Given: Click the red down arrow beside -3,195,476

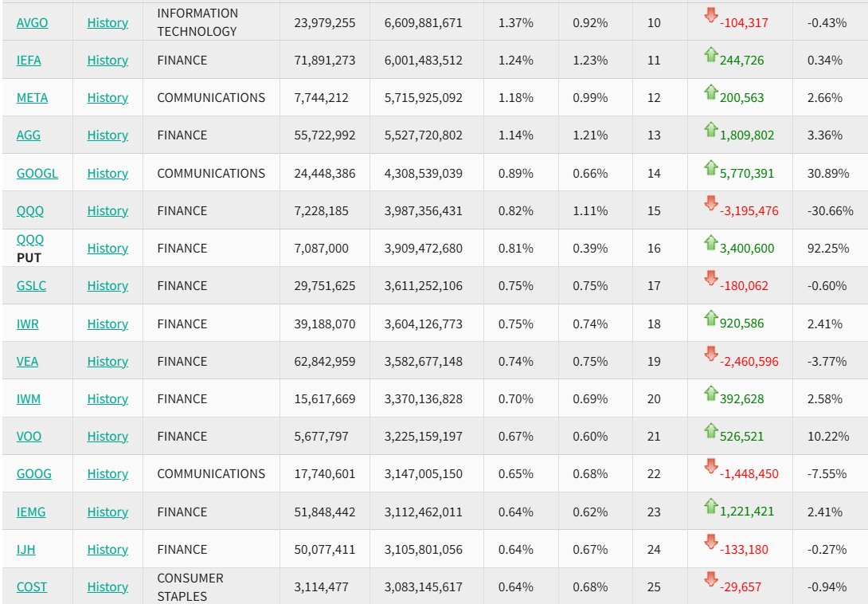Looking at the screenshot, I should point(711,205).
